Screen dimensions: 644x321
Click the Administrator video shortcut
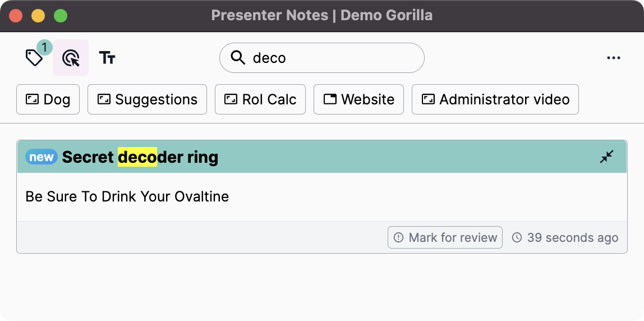coord(495,99)
